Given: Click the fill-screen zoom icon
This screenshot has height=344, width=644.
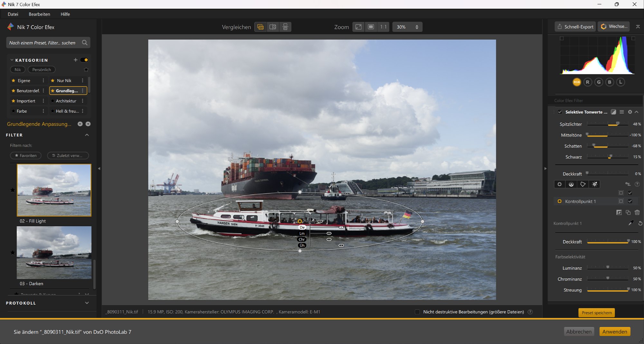Looking at the screenshot, I should coord(371,27).
